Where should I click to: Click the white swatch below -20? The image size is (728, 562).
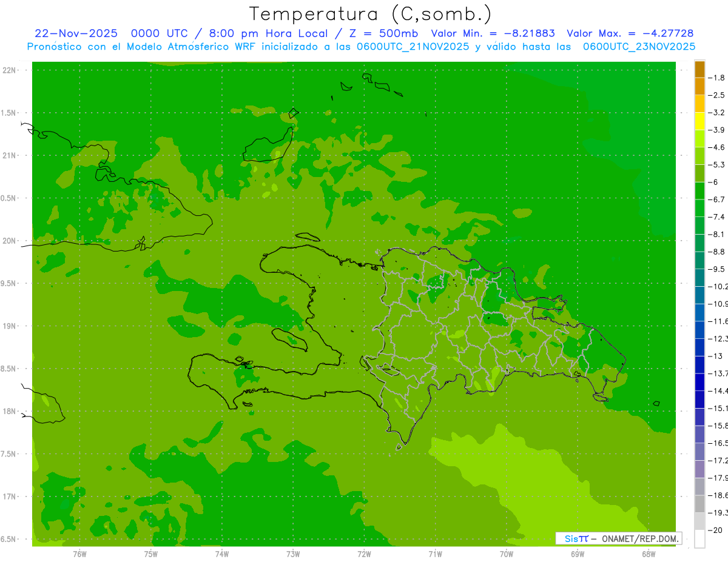click(x=699, y=539)
